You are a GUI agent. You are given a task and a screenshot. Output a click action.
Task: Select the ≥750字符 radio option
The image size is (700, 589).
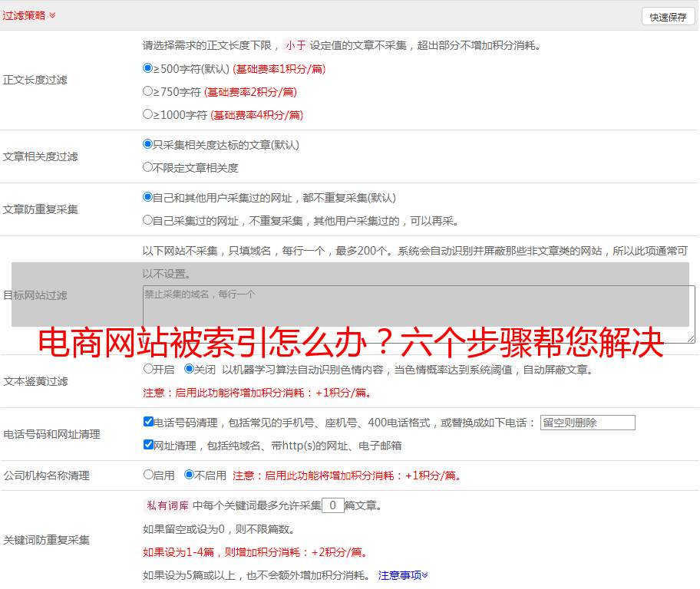coord(147,91)
